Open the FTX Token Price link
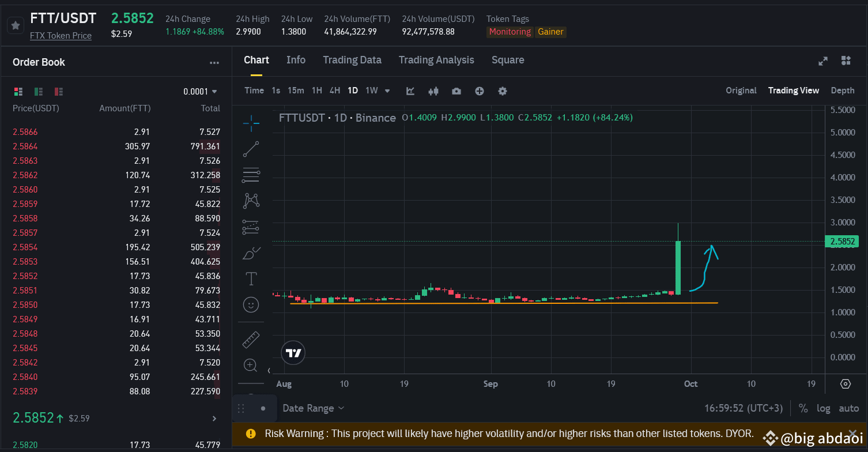 [x=61, y=35]
